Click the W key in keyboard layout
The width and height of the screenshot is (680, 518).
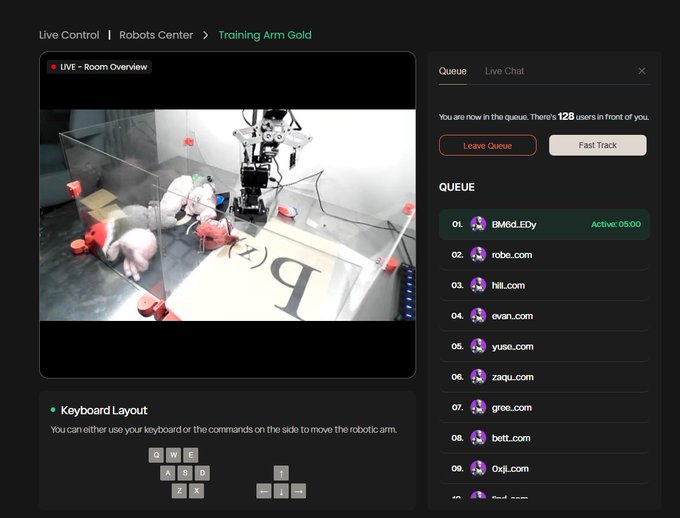point(173,455)
